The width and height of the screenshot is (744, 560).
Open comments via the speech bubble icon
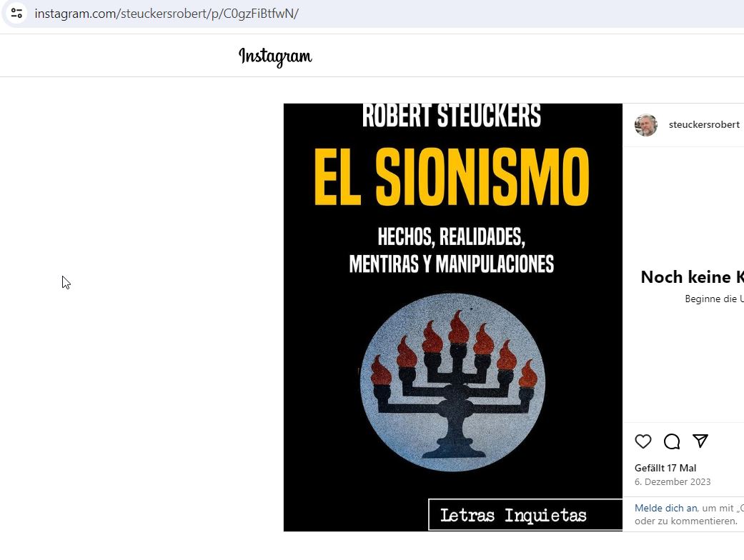672,441
